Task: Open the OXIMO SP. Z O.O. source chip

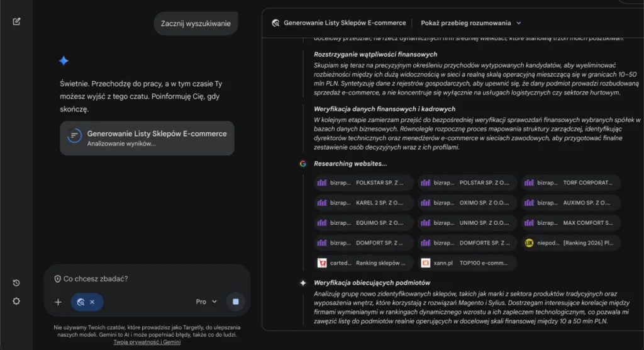Action: [x=467, y=203]
